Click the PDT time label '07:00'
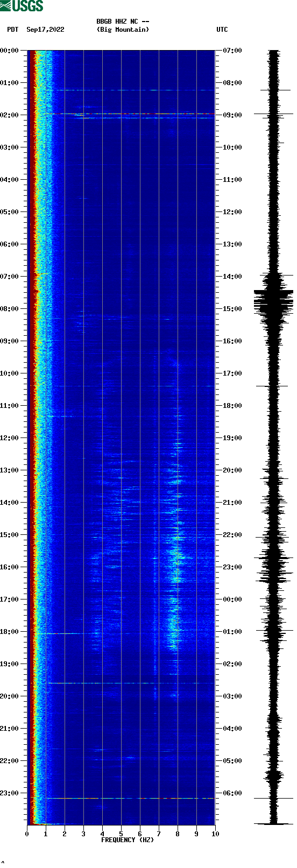 [x=10, y=277]
